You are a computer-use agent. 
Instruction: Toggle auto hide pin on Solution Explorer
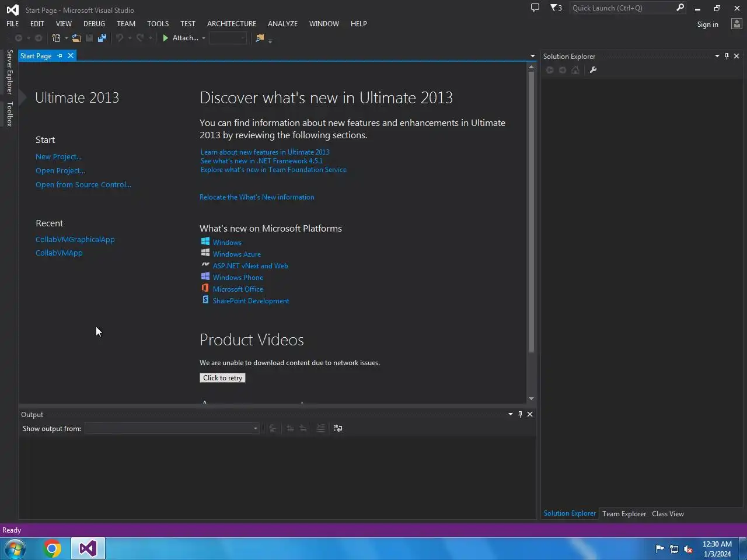click(727, 56)
